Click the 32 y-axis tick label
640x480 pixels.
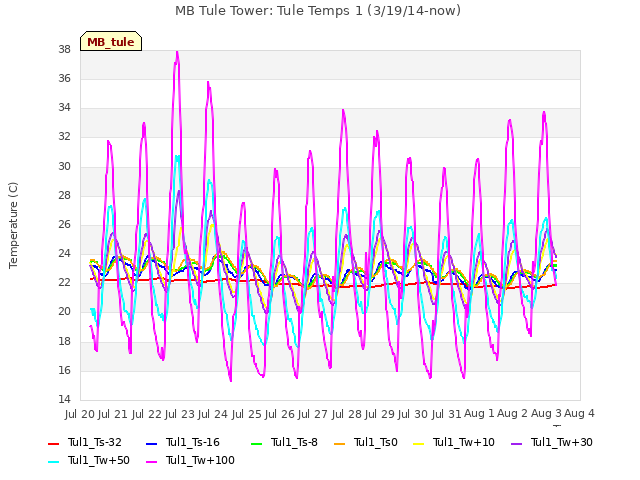coord(64,137)
